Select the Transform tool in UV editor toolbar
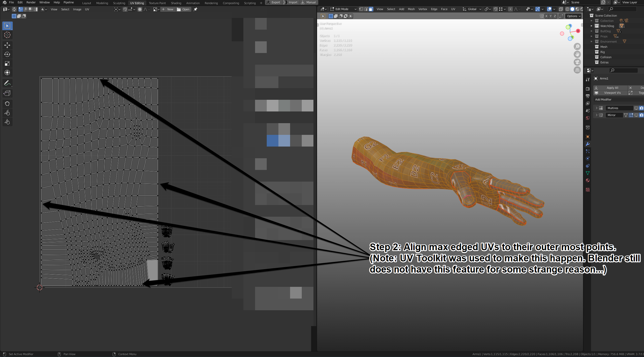This screenshot has height=357, width=644. coord(7,72)
